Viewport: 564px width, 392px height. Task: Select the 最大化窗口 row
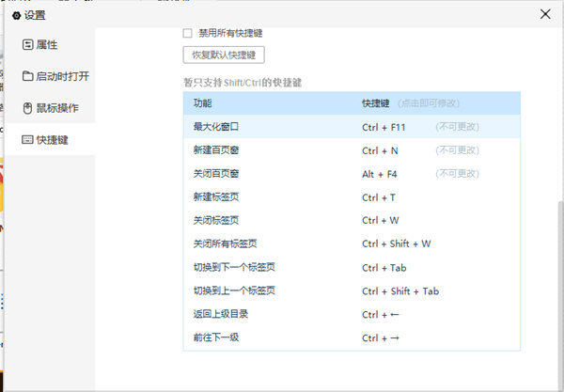(215, 126)
